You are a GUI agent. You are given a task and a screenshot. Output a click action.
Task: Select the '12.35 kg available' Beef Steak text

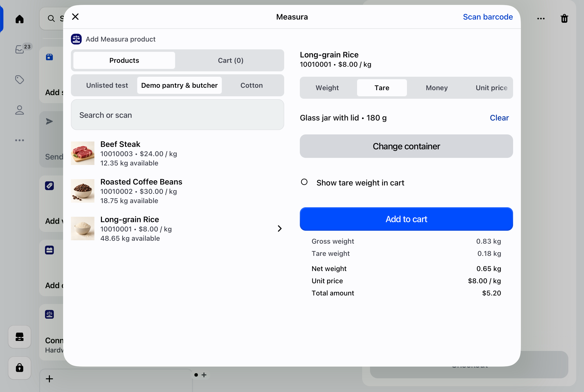[129, 163]
